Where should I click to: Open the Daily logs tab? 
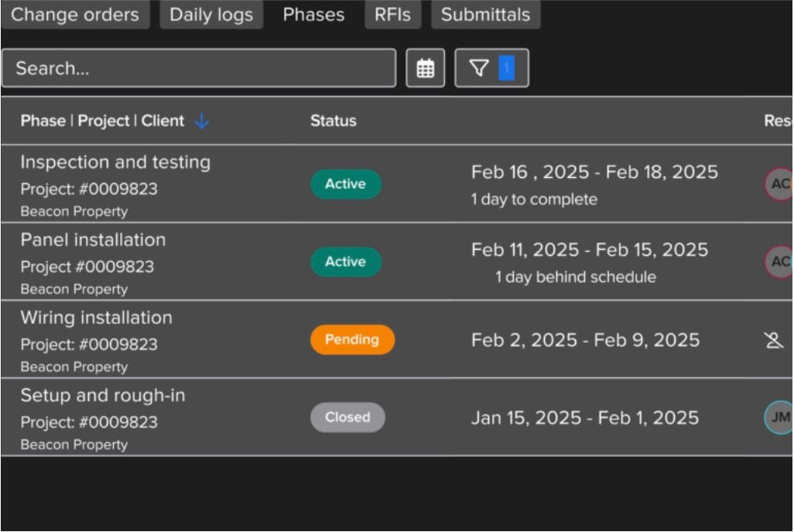coord(211,14)
